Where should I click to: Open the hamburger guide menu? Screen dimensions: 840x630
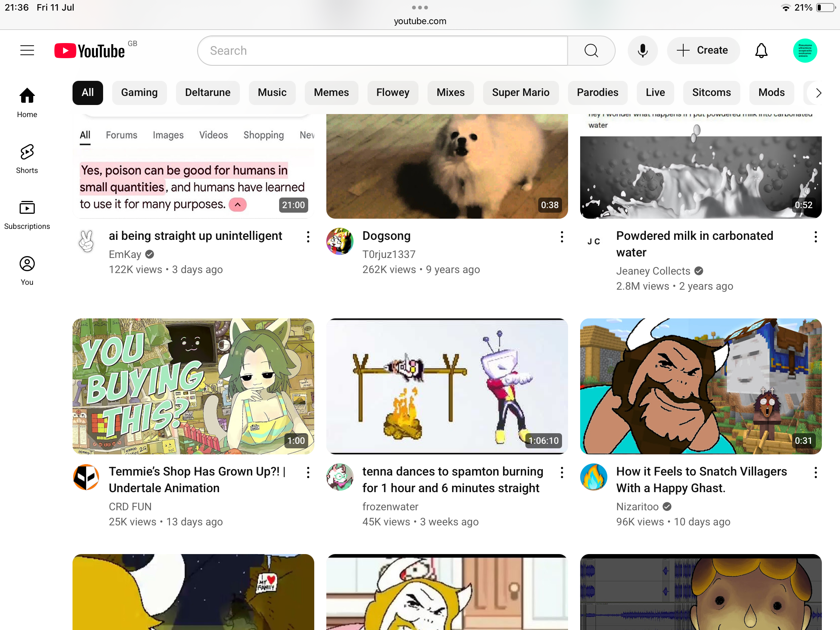[x=27, y=51]
